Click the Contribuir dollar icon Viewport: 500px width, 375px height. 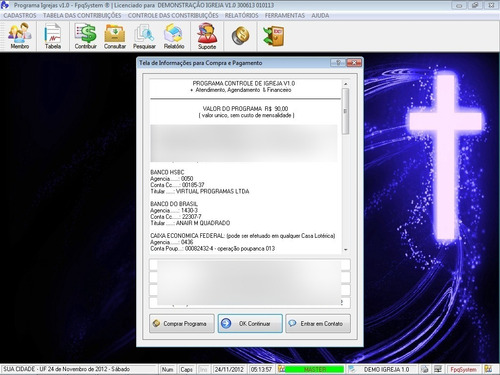[x=85, y=36]
